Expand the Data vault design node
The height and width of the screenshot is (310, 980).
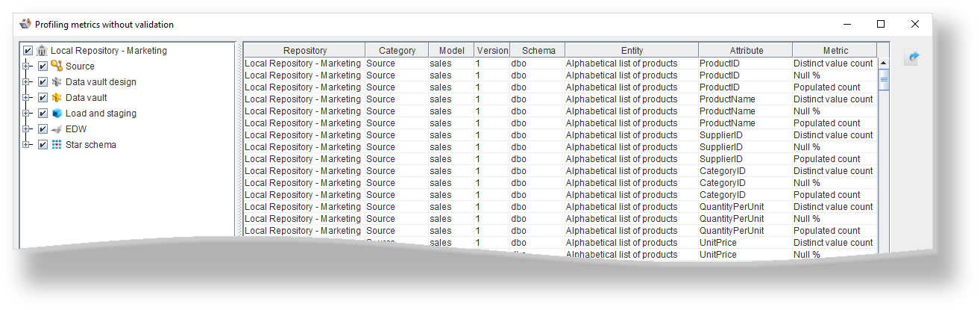(27, 82)
